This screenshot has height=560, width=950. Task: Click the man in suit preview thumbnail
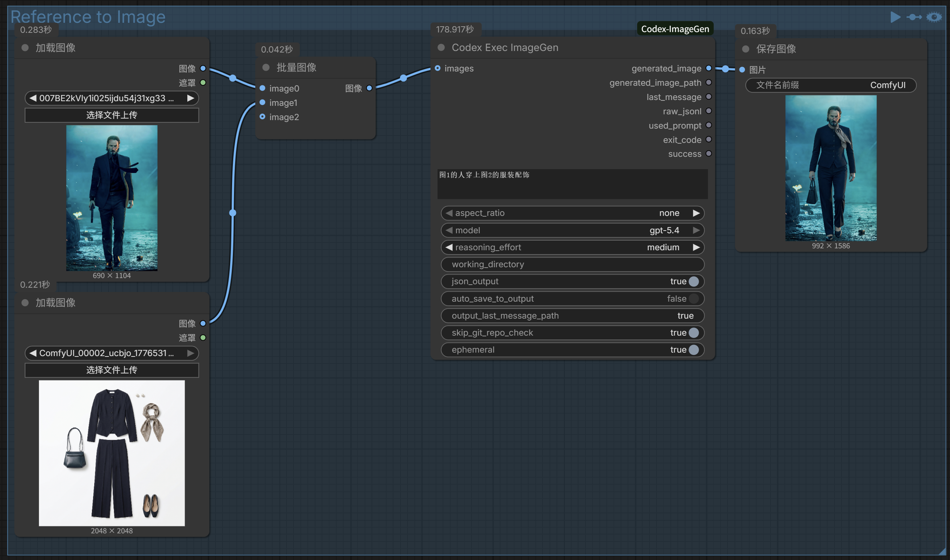112,198
